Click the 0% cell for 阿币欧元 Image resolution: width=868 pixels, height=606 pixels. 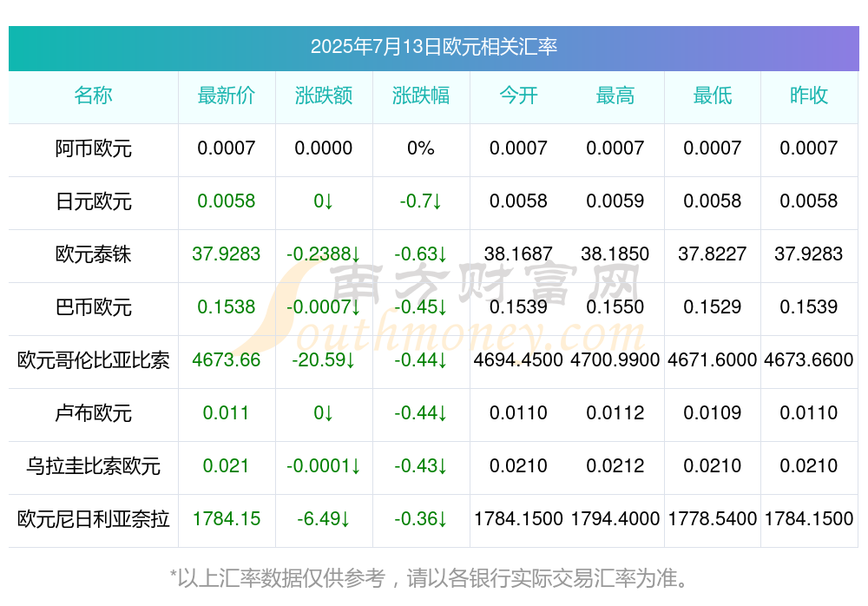click(x=421, y=148)
